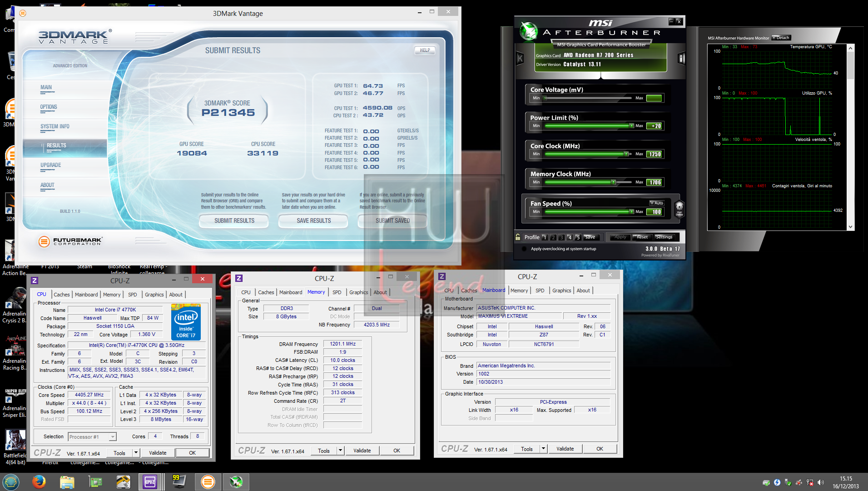The width and height of the screenshot is (868, 491).
Task: Click hardware monitor scrollbar down arrow
Action: pyautogui.click(x=850, y=227)
